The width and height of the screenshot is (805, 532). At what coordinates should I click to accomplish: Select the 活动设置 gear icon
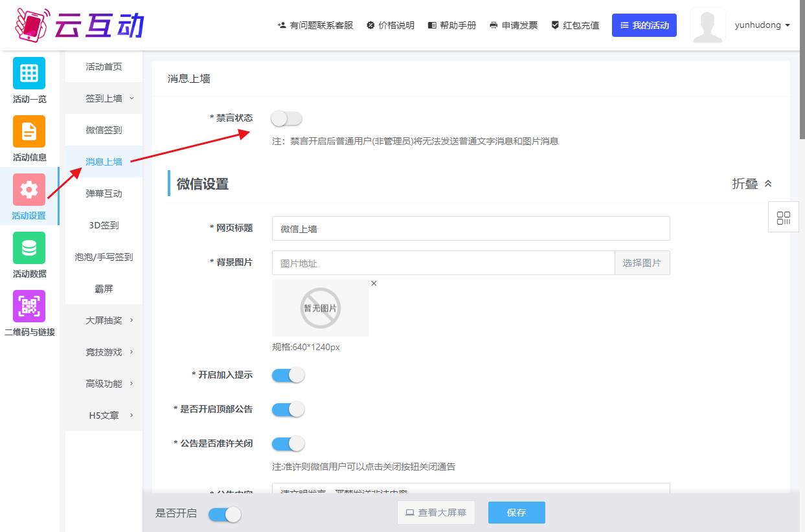(x=29, y=190)
